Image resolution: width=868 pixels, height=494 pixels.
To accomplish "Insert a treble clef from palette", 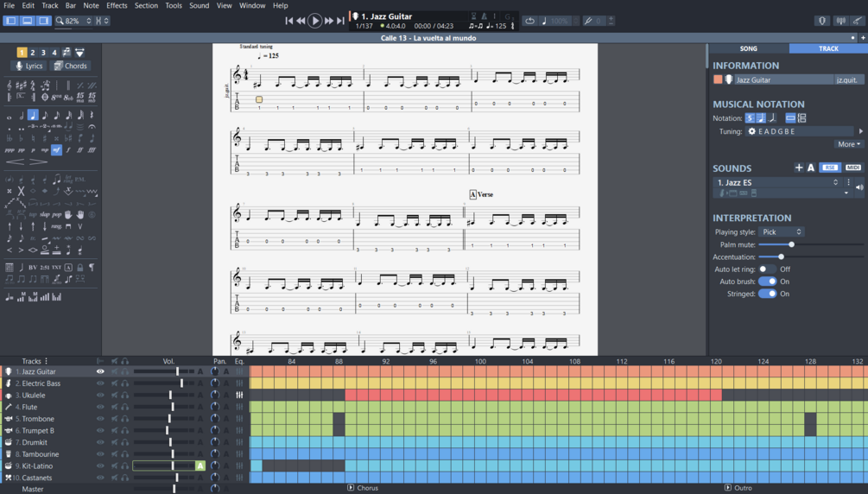I will pos(10,85).
